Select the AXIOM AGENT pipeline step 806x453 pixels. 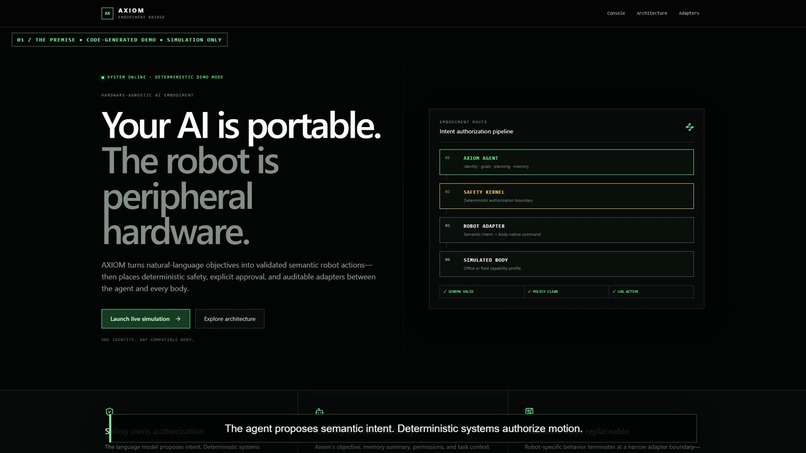point(566,162)
